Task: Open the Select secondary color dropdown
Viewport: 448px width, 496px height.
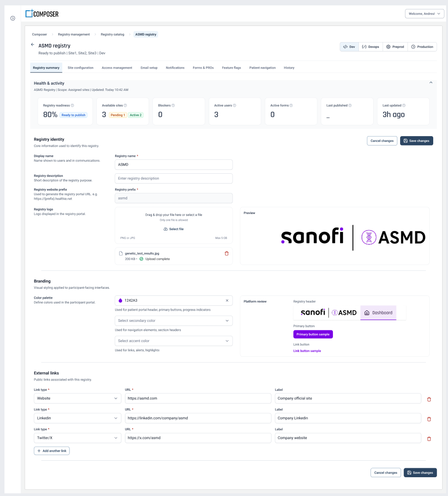Action: [x=173, y=321]
